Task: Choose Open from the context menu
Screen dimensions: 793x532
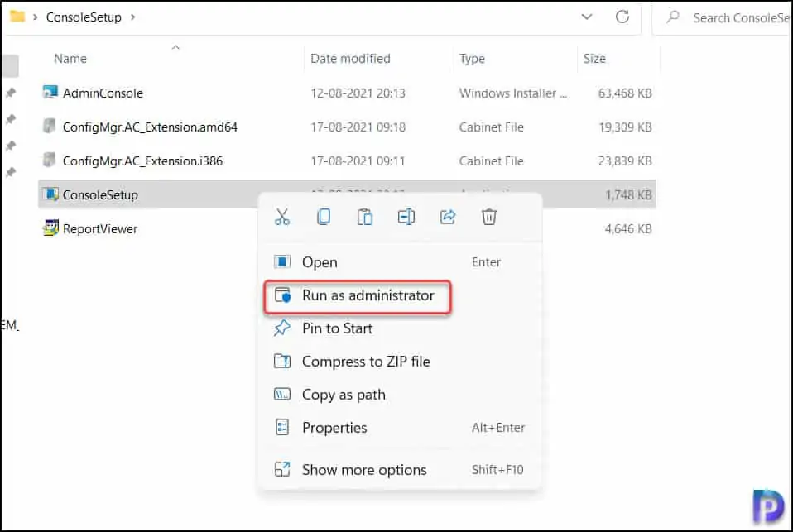Action: [400, 262]
